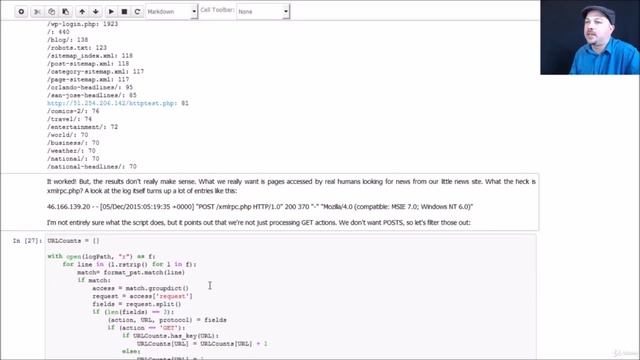Click the '/national-headlines/: 70' output line

(x=92, y=167)
